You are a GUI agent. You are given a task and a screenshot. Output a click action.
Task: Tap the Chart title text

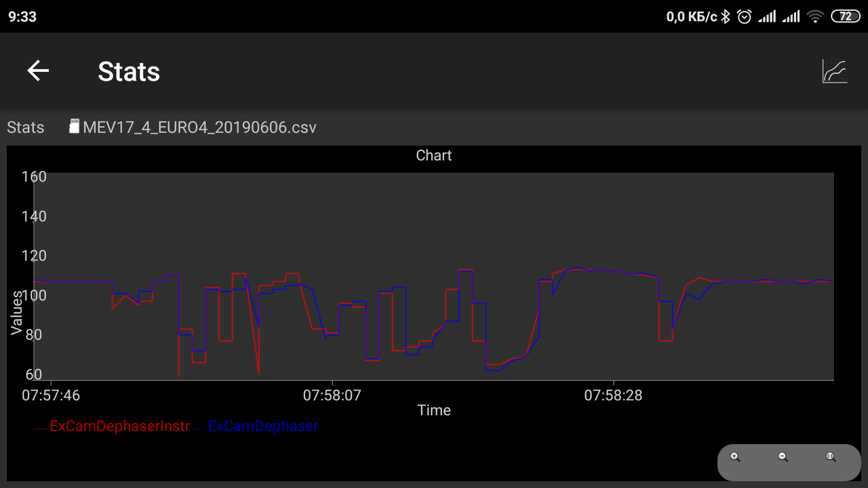pyautogui.click(x=434, y=155)
